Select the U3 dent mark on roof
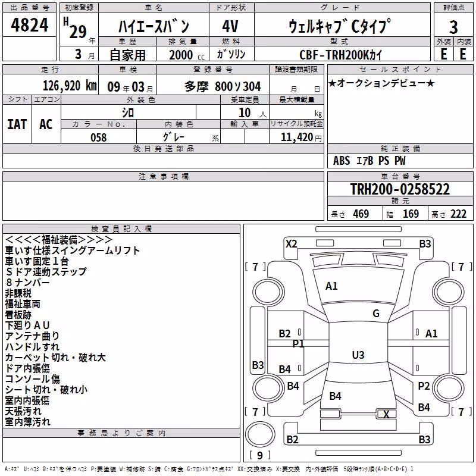476x476 pixels. pyautogui.click(x=358, y=355)
